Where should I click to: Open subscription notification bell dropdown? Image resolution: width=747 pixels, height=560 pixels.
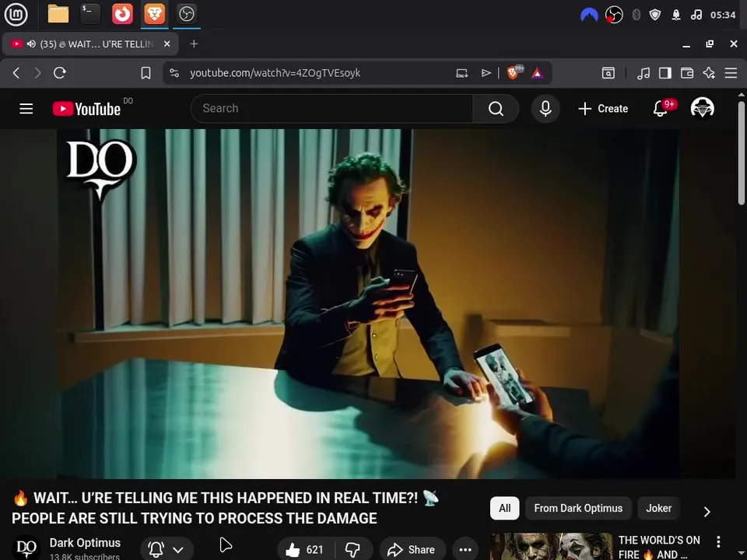pos(167,549)
